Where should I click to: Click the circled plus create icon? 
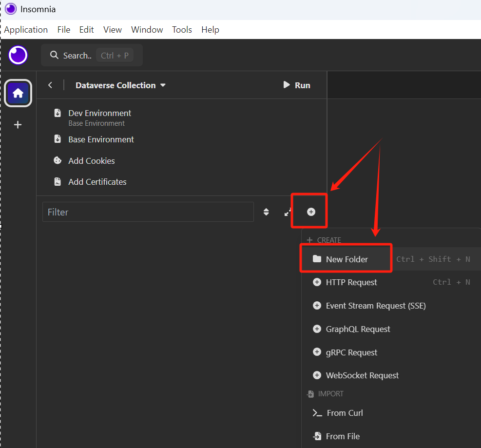[x=311, y=212]
